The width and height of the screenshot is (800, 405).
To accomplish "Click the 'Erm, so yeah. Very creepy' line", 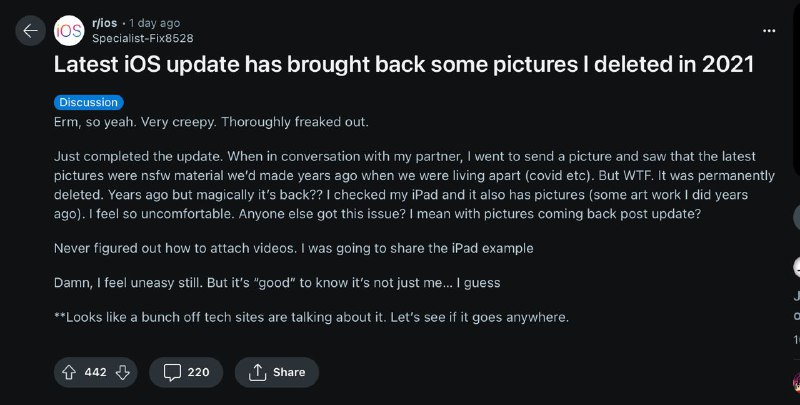I will tap(211, 121).
